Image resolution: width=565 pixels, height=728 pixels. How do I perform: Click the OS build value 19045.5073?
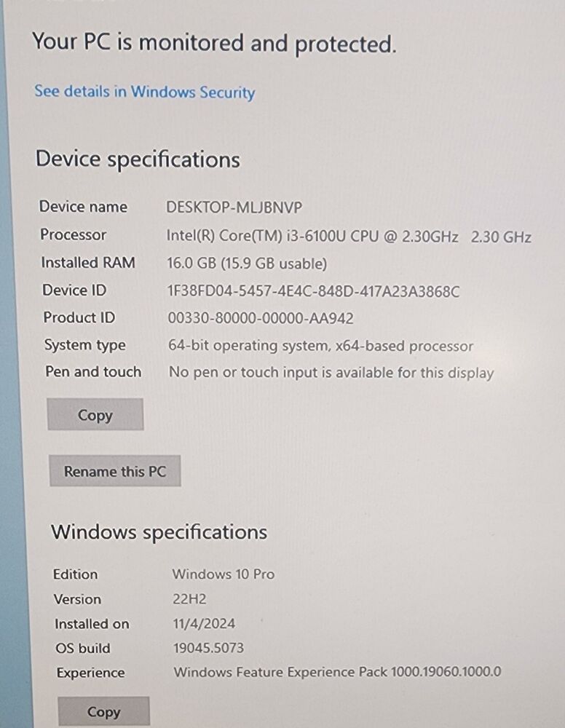click(208, 648)
